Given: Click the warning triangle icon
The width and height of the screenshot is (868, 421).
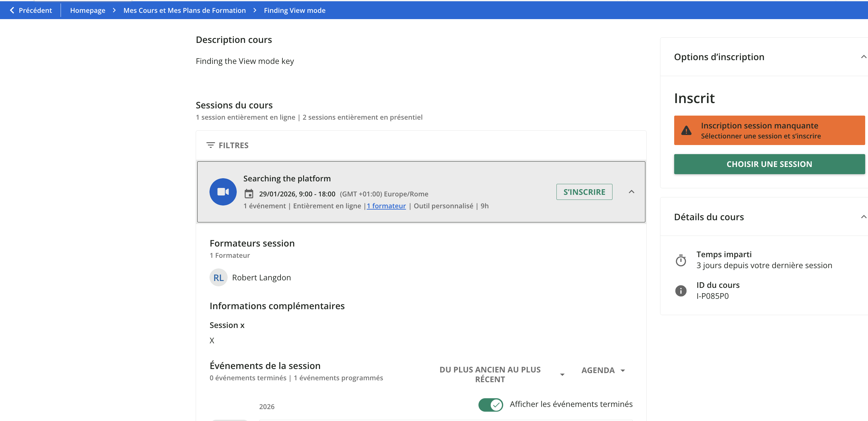Looking at the screenshot, I should 686,130.
